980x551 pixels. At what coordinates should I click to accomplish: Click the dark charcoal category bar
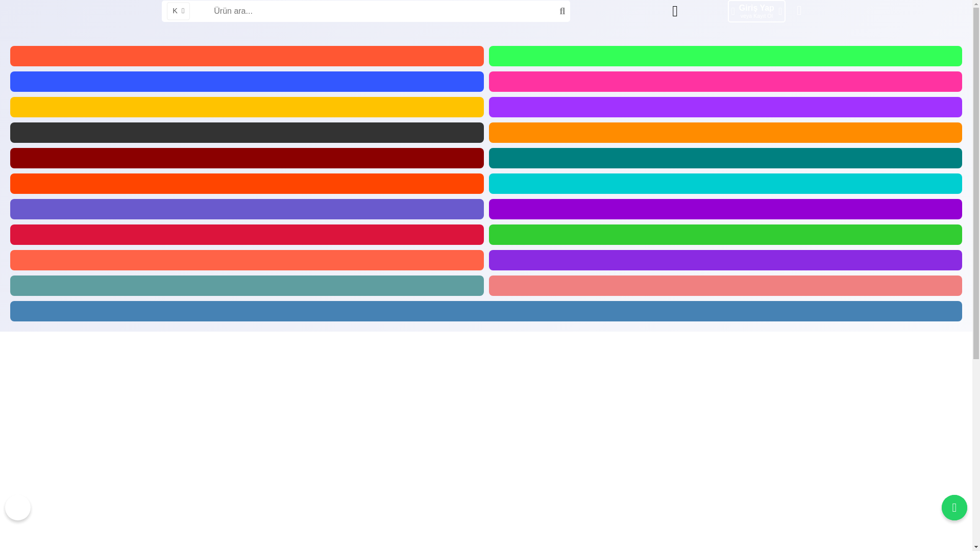(x=247, y=133)
